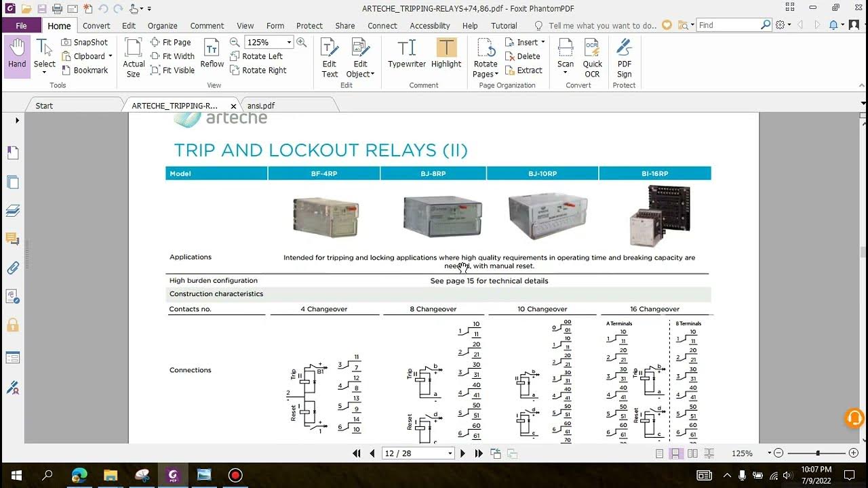Go to the next page

point(463,453)
